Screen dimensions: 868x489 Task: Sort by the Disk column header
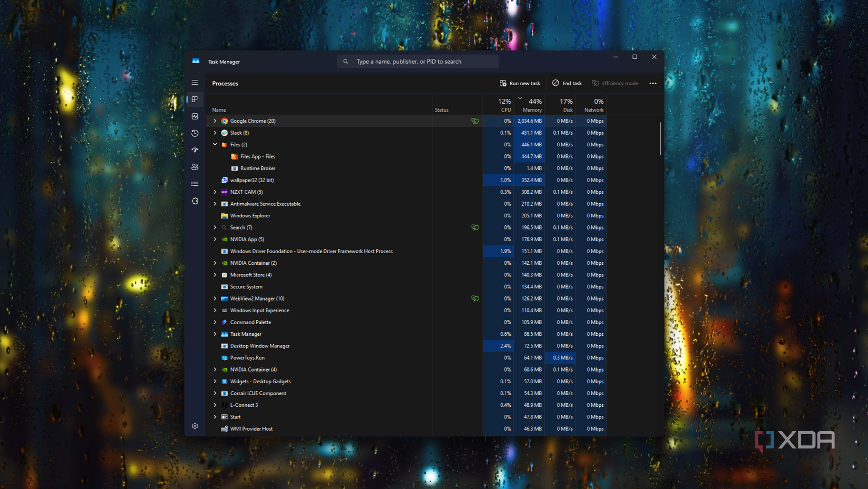pyautogui.click(x=560, y=105)
